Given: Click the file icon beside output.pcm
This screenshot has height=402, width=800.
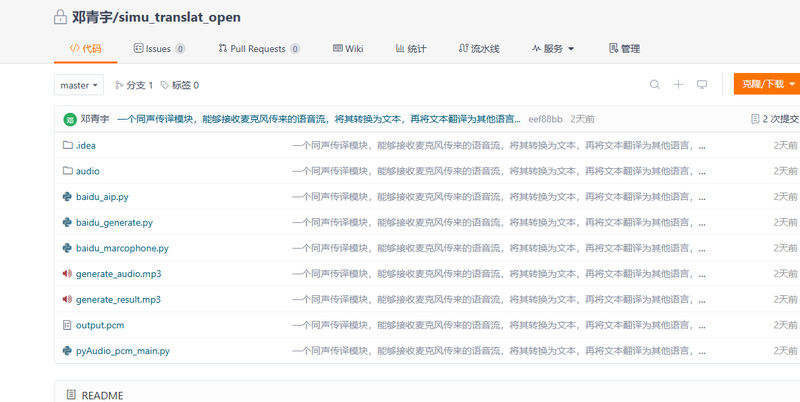Looking at the screenshot, I should tap(67, 325).
